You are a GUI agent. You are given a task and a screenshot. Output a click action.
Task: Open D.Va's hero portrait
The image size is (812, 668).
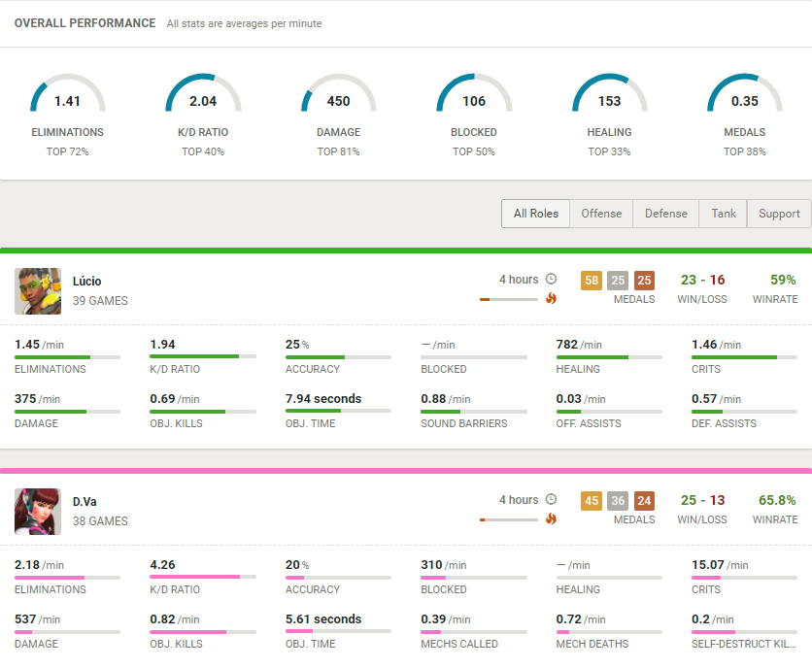(x=38, y=512)
